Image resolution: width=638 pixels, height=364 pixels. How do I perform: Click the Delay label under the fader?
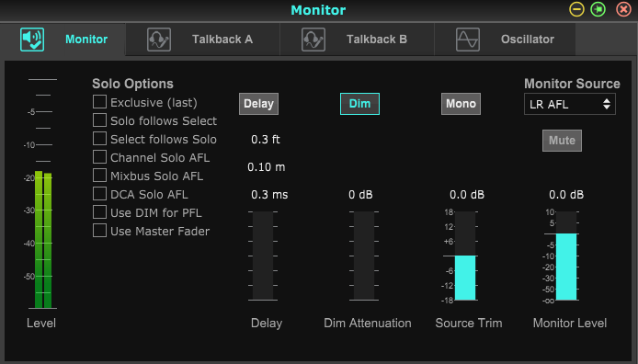click(267, 323)
